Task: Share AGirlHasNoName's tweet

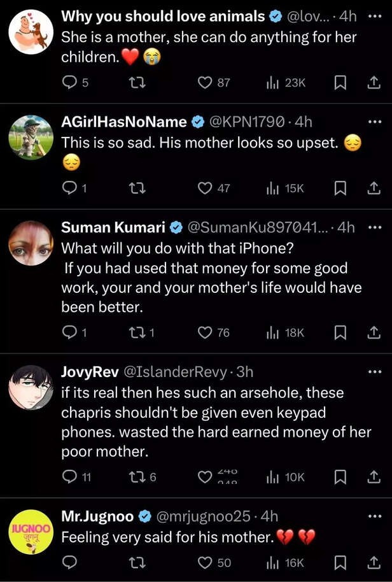Action: pos(374,188)
